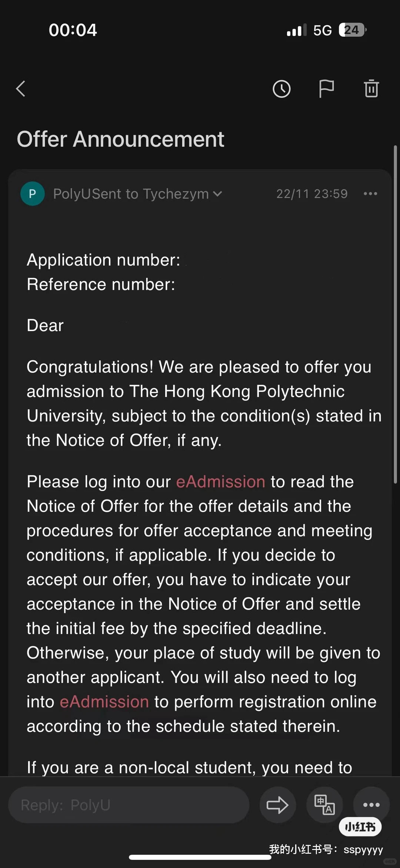Image resolution: width=400 pixels, height=868 pixels.
Task: Tap the 5G signal status indicator
Action: tap(323, 30)
